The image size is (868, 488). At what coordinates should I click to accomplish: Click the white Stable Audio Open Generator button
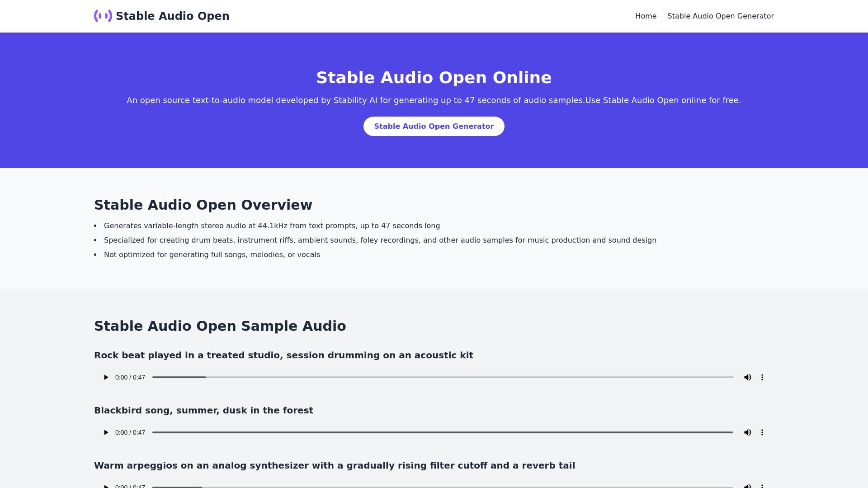[434, 126]
